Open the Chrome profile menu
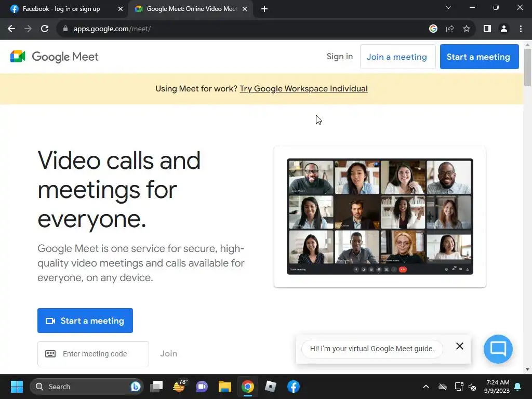 tap(504, 29)
